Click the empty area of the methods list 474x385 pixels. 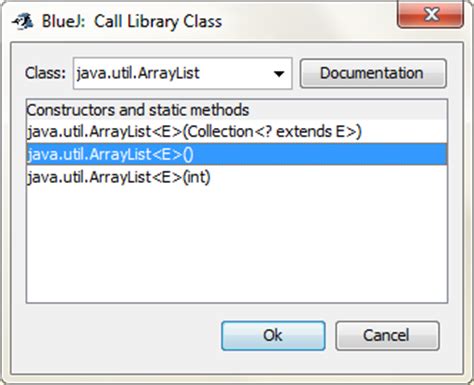pyautogui.click(x=237, y=245)
